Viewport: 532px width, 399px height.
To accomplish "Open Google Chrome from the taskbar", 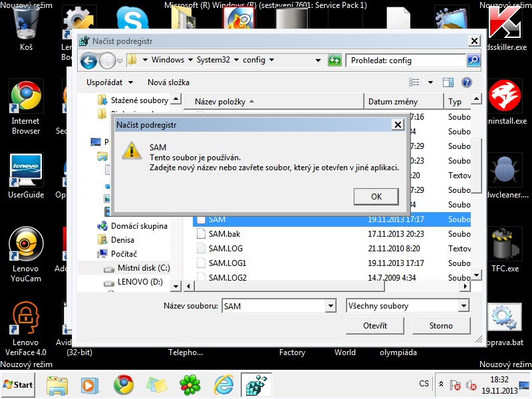I will [x=123, y=384].
